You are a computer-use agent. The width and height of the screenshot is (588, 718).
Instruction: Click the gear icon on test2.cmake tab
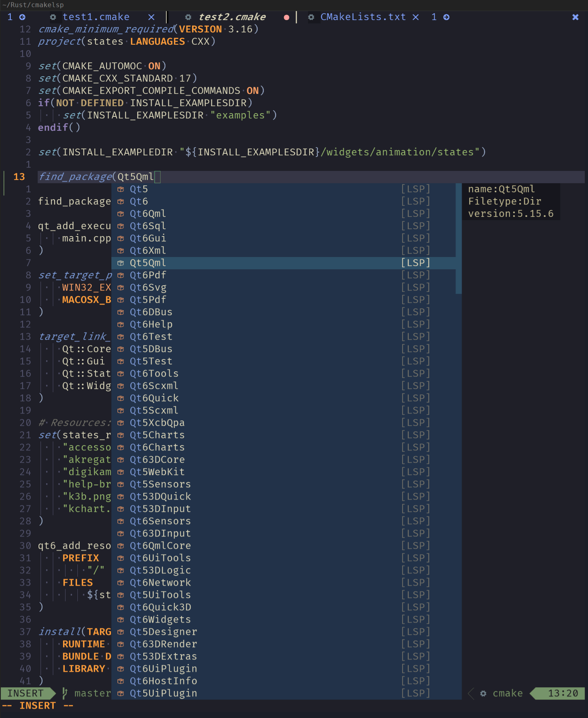(x=188, y=17)
